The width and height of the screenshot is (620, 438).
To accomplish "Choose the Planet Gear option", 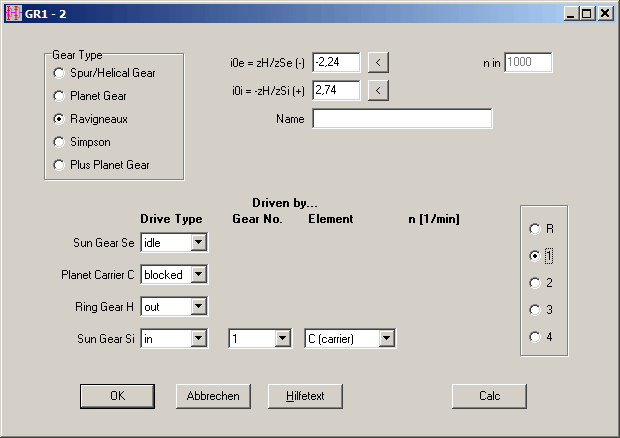I will (x=61, y=96).
